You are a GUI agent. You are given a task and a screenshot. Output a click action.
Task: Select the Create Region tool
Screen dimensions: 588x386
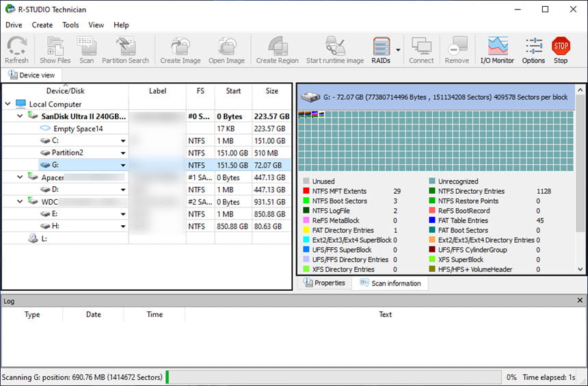[x=278, y=50]
